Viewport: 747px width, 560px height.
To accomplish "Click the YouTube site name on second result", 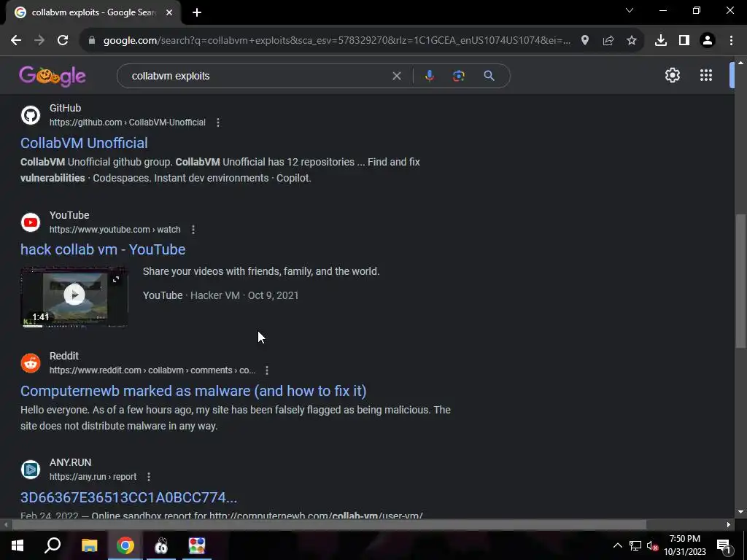I will (69, 215).
